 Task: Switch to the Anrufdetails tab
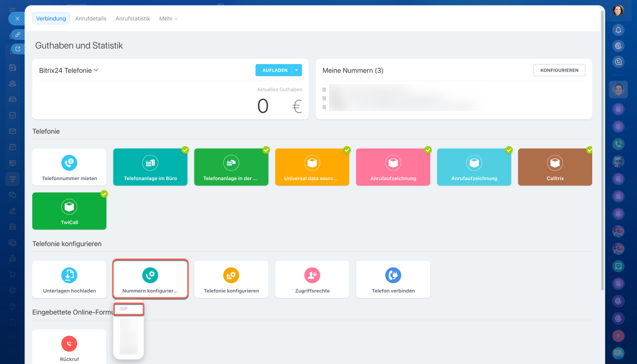91,18
